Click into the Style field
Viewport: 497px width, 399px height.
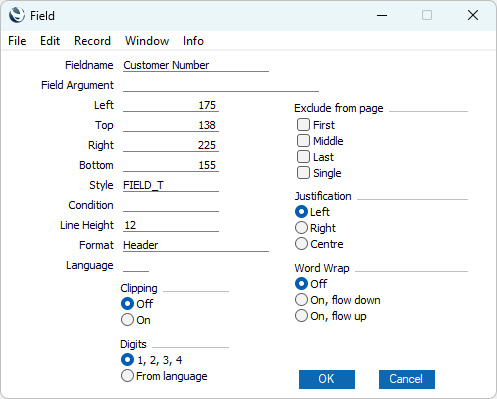tap(171, 185)
